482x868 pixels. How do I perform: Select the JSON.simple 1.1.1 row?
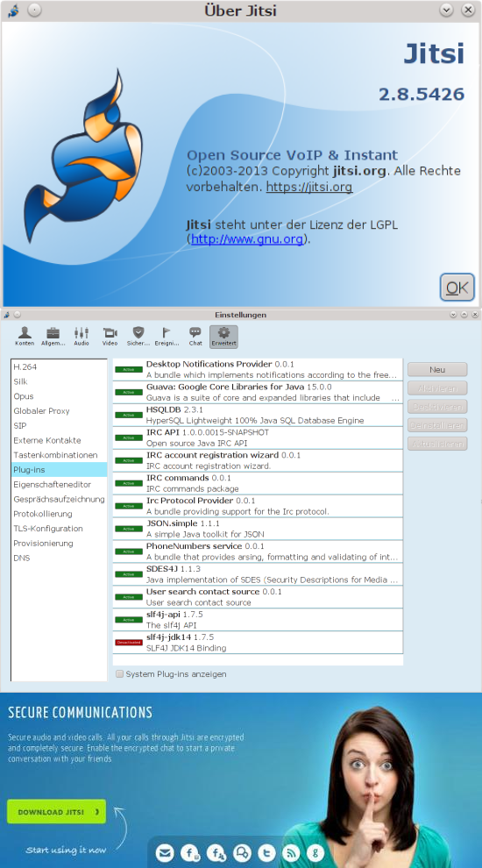coord(258,528)
